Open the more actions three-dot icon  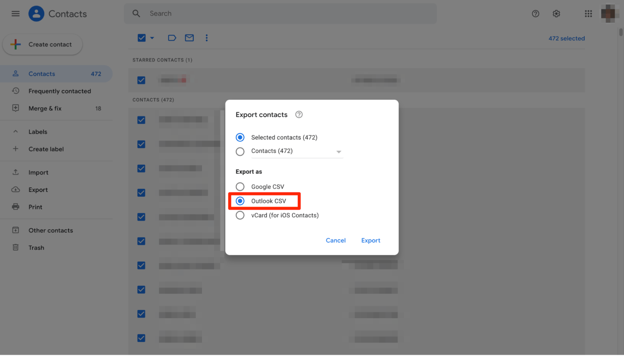(207, 38)
